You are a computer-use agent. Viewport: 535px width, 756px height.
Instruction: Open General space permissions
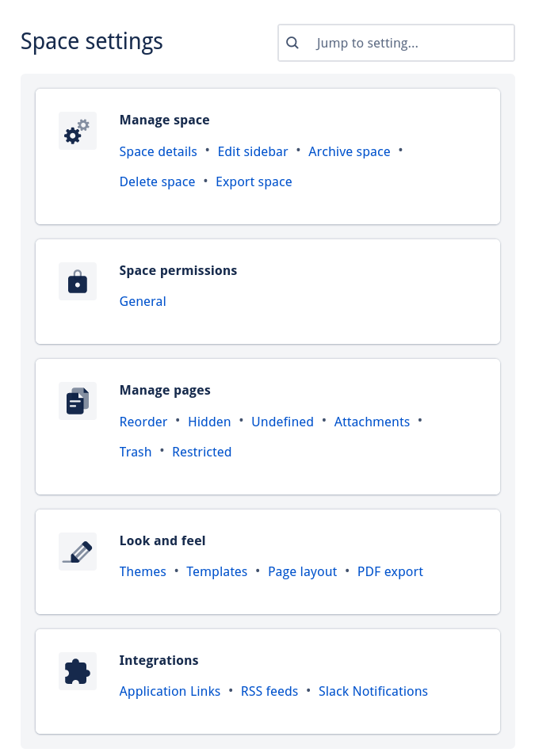point(143,301)
